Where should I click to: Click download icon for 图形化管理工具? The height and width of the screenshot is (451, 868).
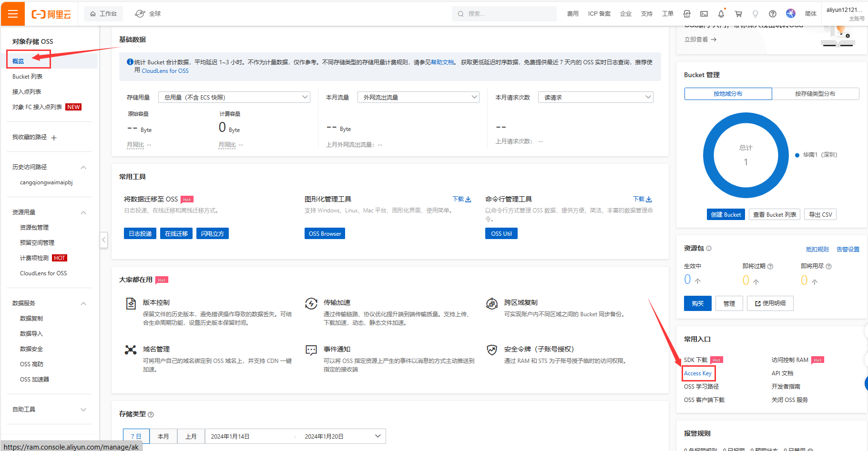pyautogui.click(x=468, y=199)
